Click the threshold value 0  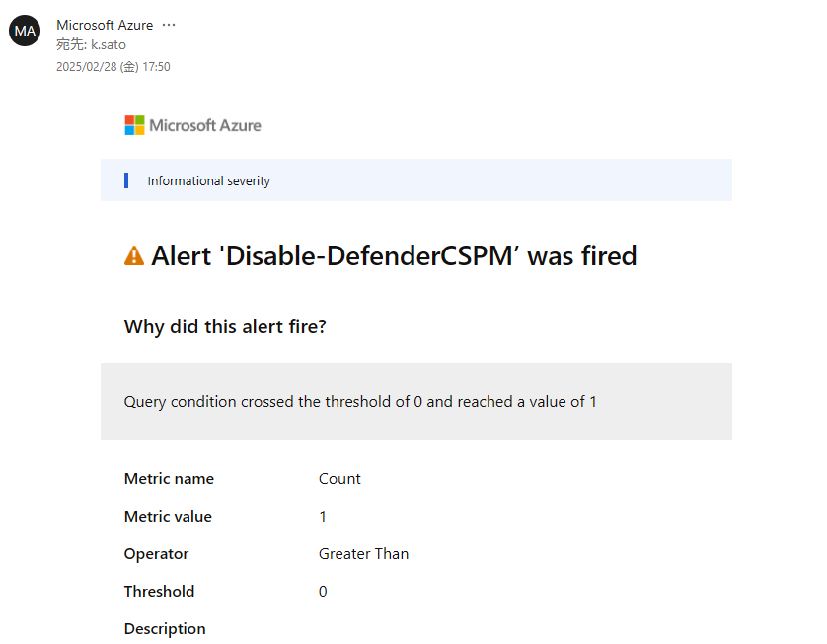coord(323,592)
